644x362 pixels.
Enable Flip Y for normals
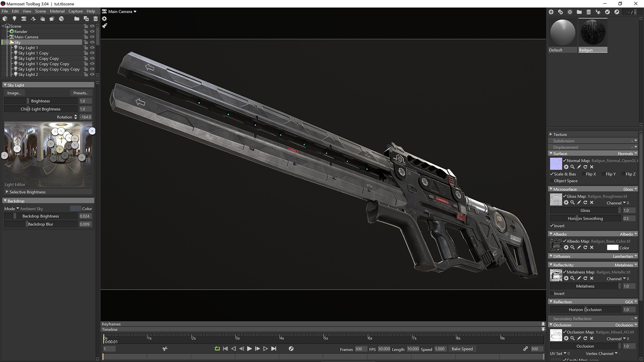[x=604, y=174]
